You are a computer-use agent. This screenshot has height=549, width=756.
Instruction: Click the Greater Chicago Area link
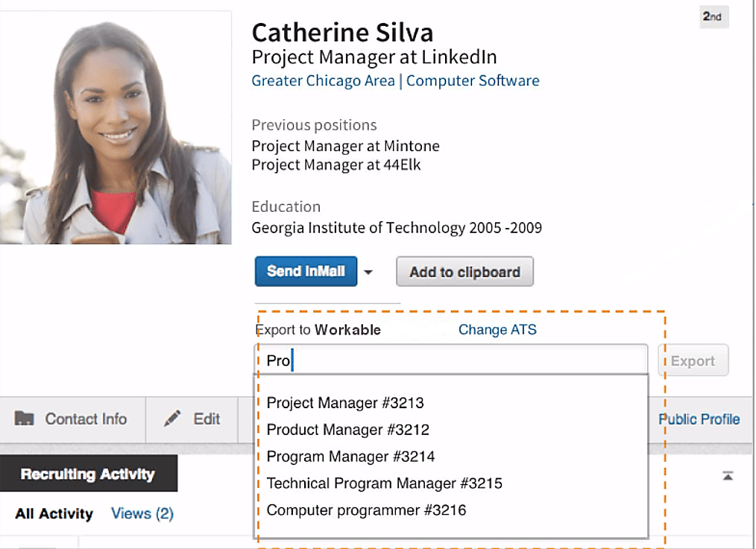[x=323, y=80]
